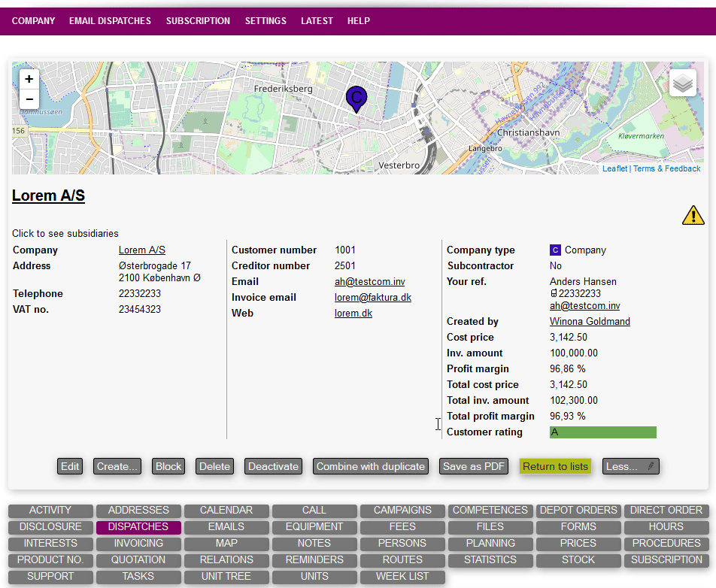The height and width of the screenshot is (588, 716).
Task: Open the Subscription menu
Action: click(198, 21)
